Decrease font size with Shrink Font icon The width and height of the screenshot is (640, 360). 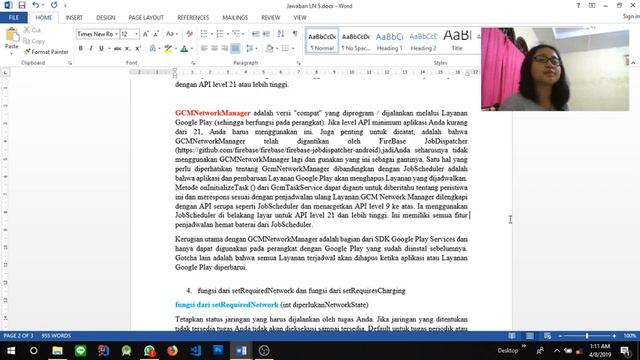click(x=156, y=34)
